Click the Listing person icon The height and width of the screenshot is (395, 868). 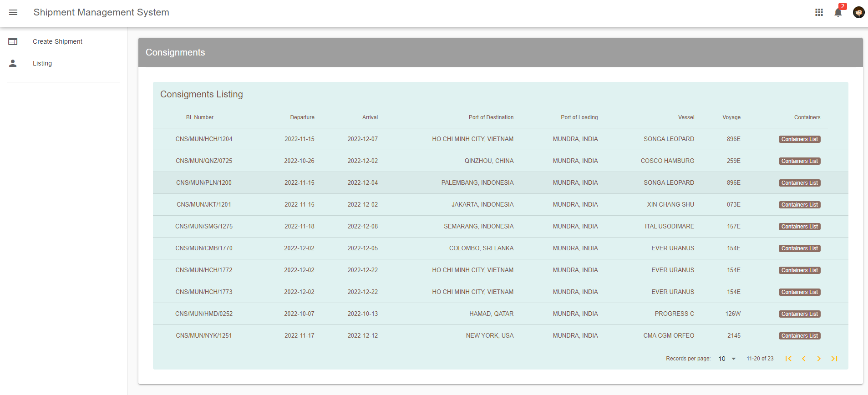[x=13, y=63]
